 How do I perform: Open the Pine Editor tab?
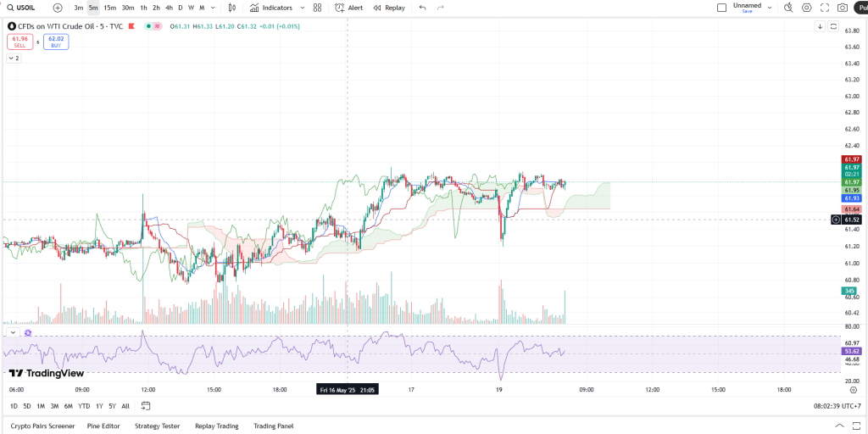[x=104, y=426]
